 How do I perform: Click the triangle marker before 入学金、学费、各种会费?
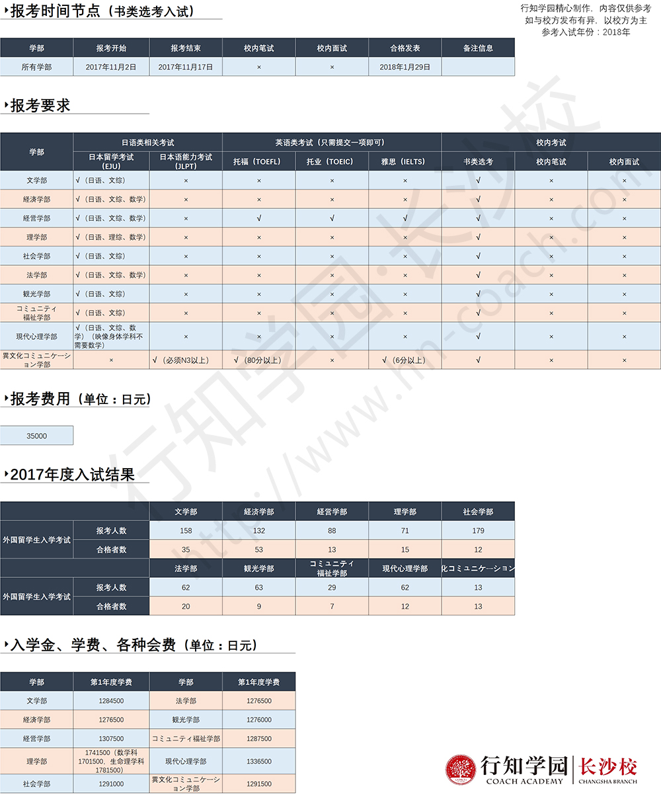click(6, 645)
